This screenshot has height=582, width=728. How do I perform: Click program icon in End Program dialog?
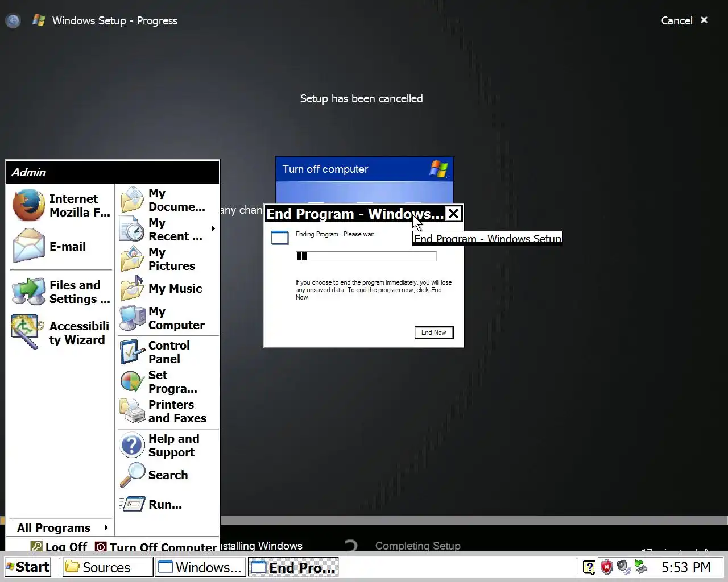point(280,238)
